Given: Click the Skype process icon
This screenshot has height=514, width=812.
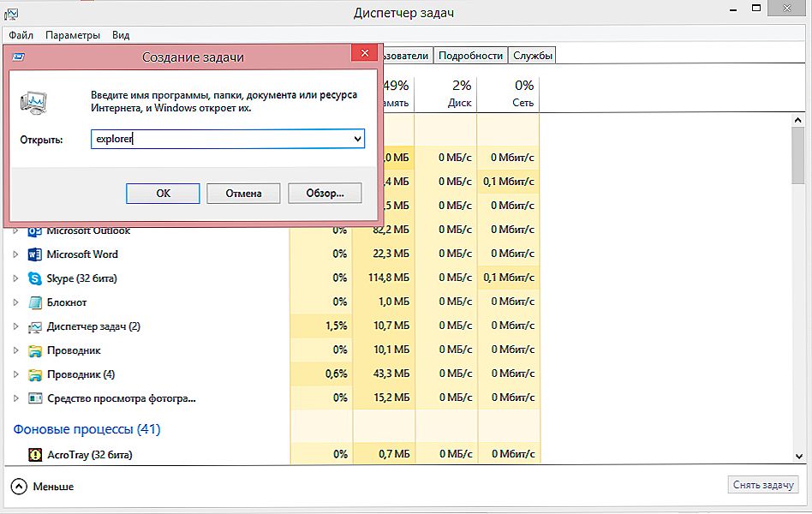Looking at the screenshot, I should 35,278.
